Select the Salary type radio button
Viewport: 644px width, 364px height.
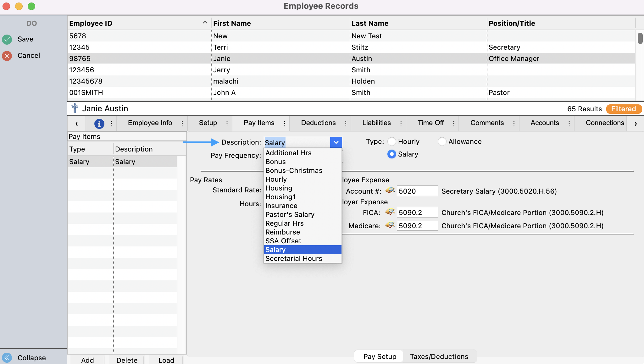pos(391,154)
